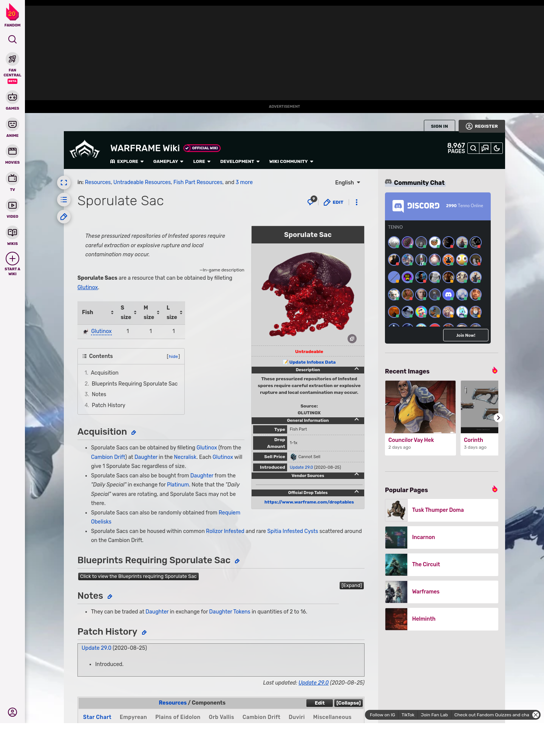Open the user profile icon in sidebar
The width and height of the screenshot is (544, 756).
pyautogui.click(x=12, y=712)
